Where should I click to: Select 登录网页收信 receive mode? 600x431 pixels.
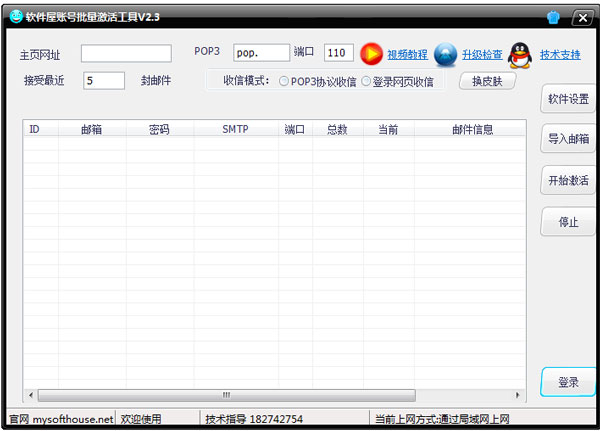[366, 81]
